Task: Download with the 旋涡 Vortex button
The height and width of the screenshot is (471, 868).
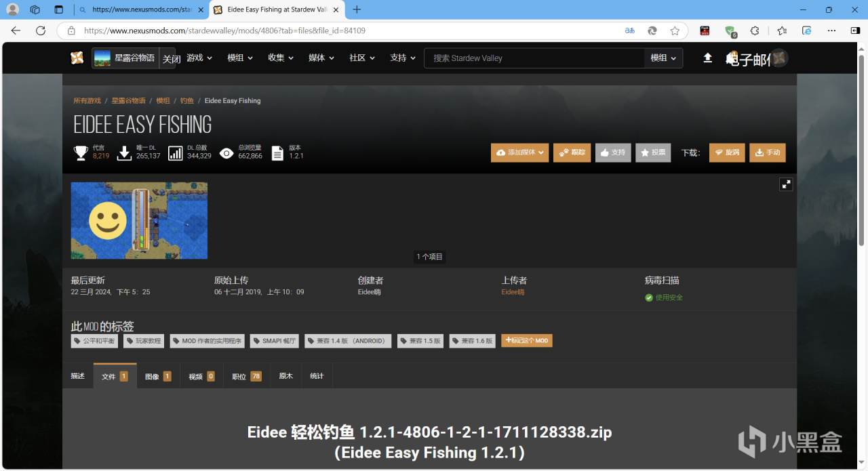Action: (x=727, y=152)
